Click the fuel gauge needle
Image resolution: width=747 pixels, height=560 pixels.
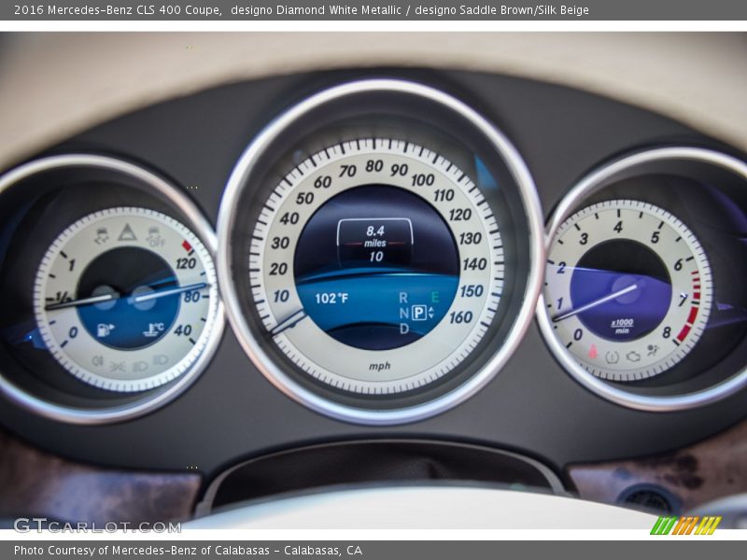click(x=79, y=301)
